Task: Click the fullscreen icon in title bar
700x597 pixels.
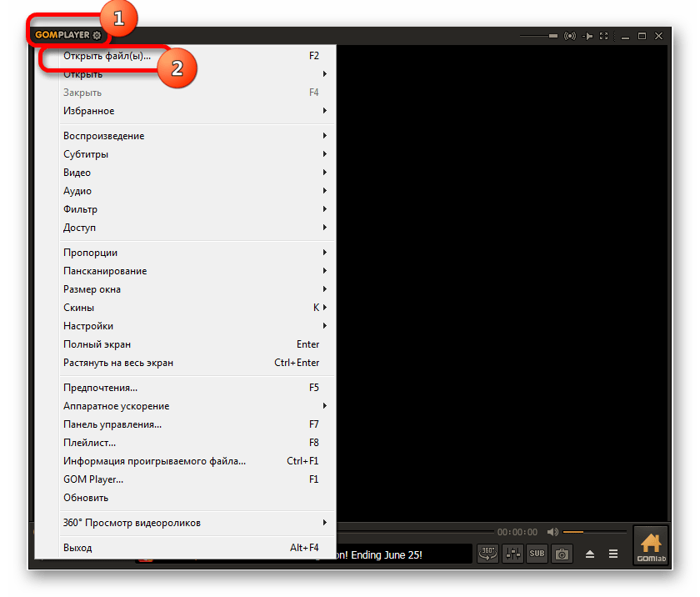Action: point(603,36)
